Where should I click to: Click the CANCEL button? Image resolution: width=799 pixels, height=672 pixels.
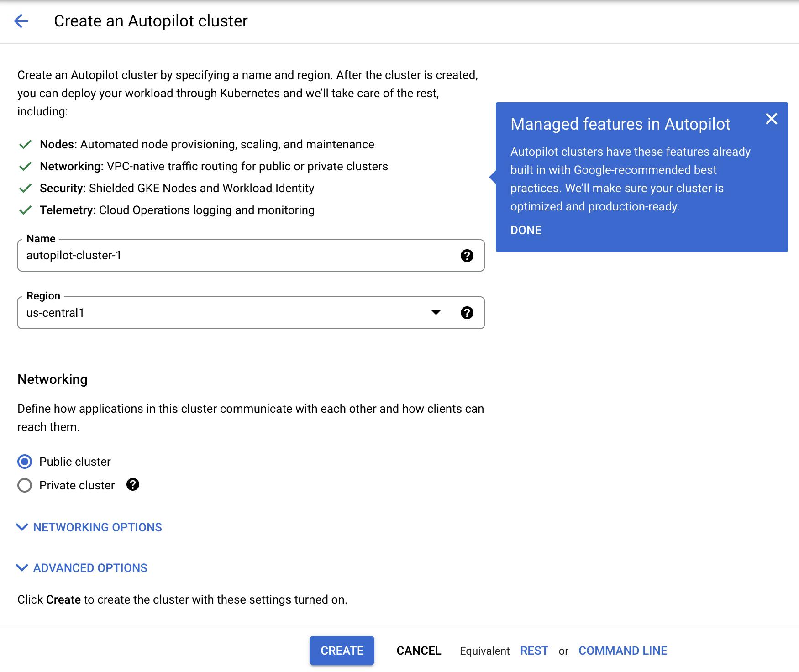[419, 651]
